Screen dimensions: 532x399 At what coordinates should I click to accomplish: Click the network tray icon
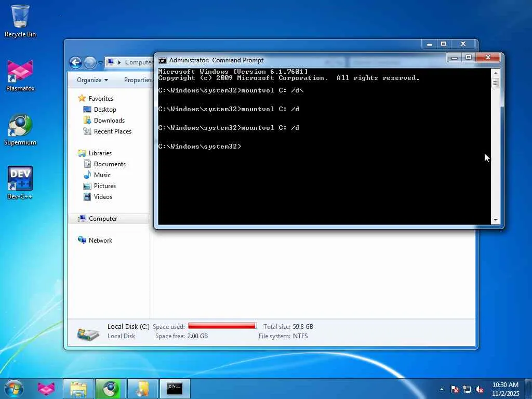tap(467, 389)
